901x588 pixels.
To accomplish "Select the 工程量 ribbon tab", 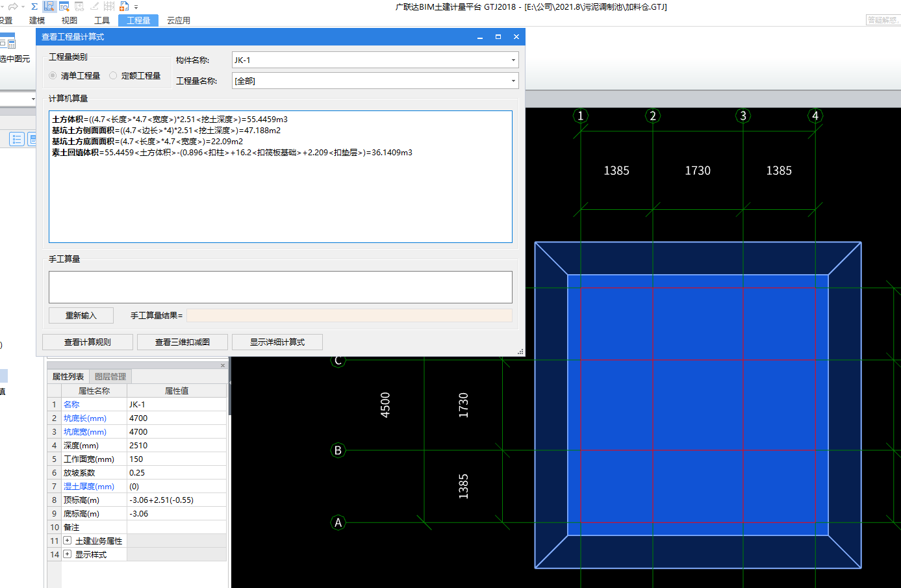I will 138,21.
